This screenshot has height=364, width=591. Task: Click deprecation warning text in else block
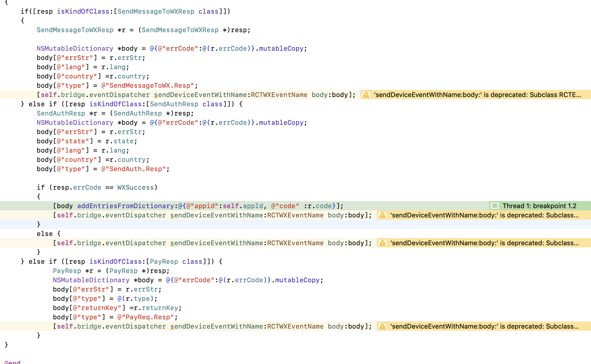[x=484, y=243]
